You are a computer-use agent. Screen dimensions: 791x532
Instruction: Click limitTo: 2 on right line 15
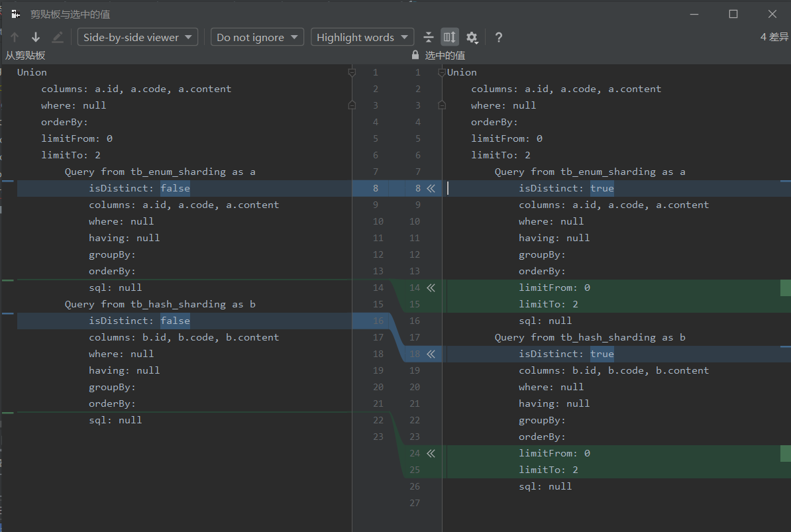coord(549,304)
